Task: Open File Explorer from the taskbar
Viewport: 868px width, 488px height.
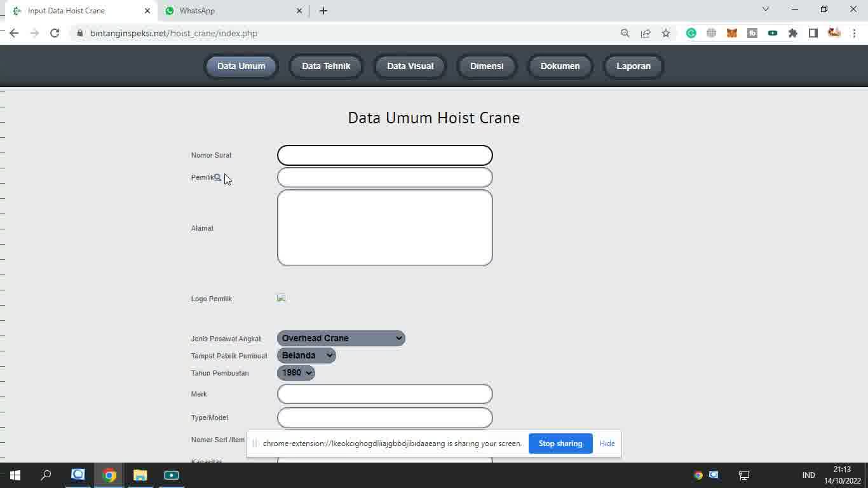Action: coord(140,475)
